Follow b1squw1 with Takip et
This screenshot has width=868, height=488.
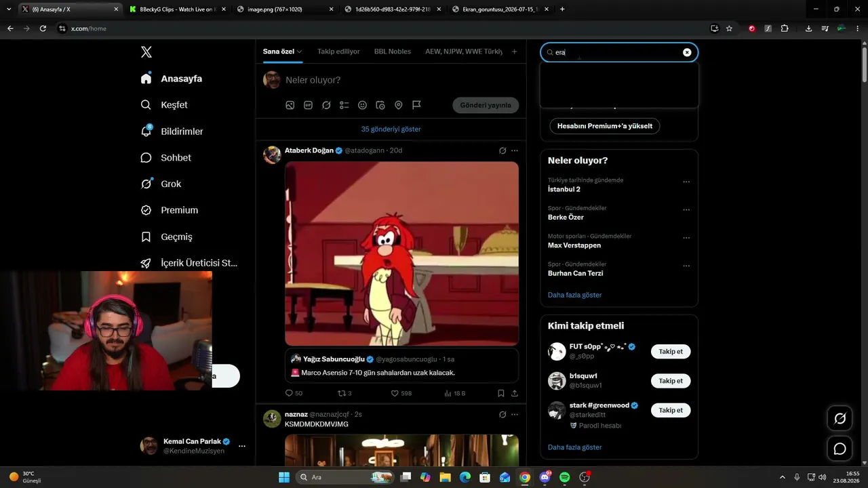point(671,381)
